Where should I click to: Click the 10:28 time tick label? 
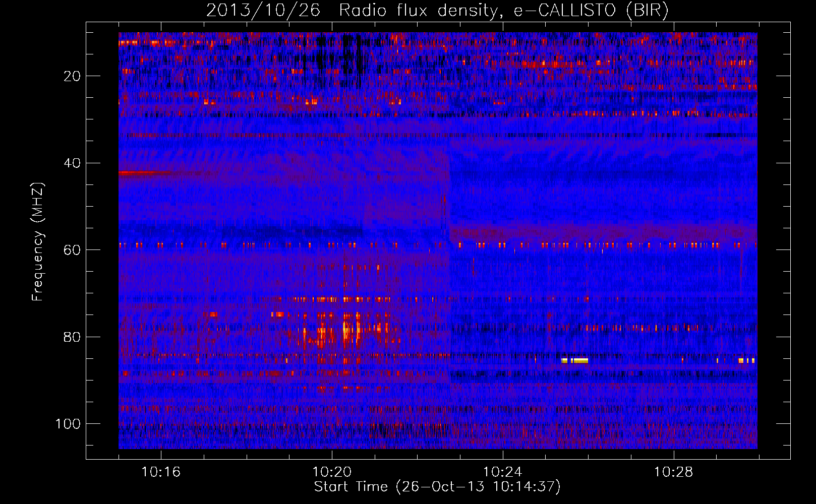(x=674, y=472)
